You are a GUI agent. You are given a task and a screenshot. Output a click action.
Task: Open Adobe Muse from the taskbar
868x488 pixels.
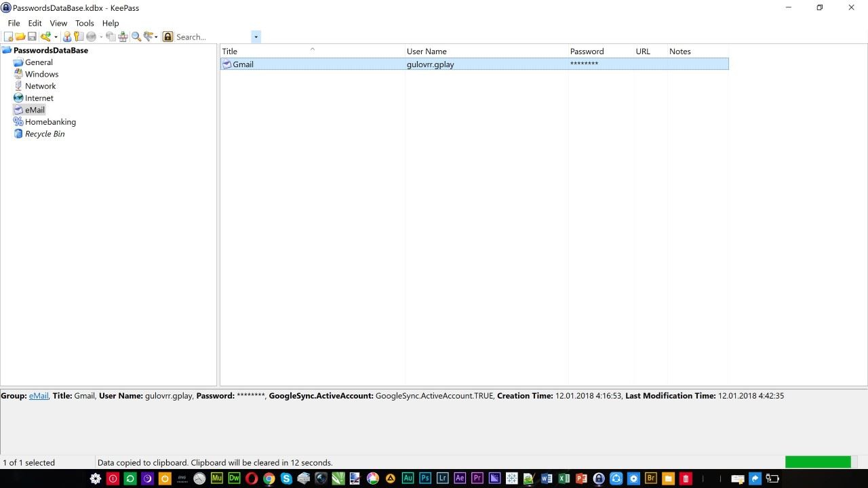[216, 479]
